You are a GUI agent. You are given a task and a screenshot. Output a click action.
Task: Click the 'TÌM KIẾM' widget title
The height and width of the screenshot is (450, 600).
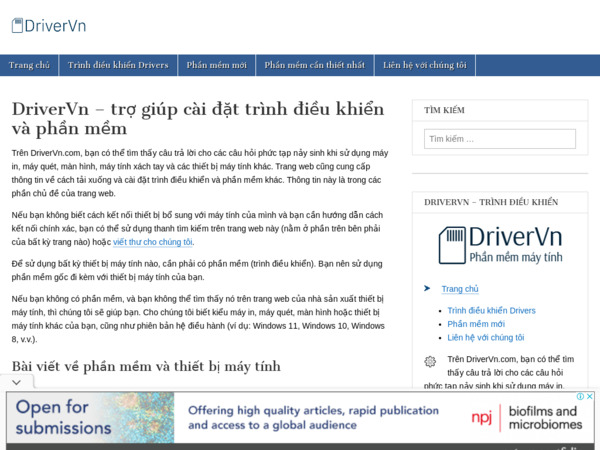(x=444, y=110)
